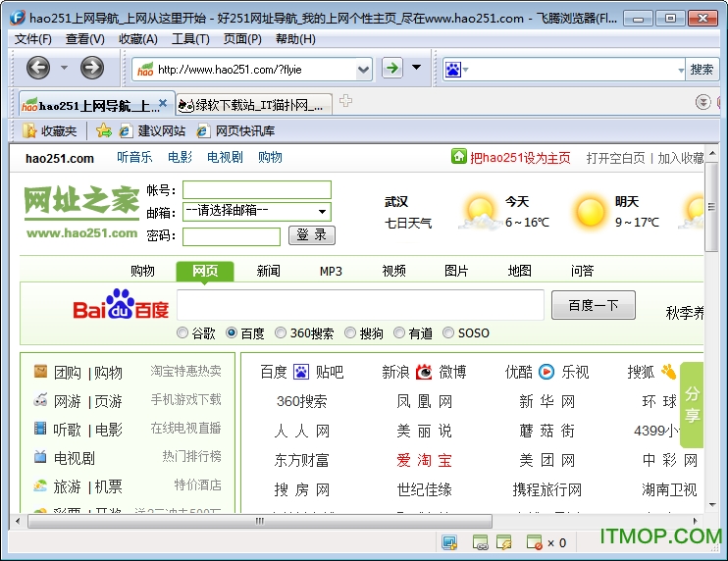Select the 360搜索 radio button
This screenshot has width=728, height=561.
tap(281, 332)
